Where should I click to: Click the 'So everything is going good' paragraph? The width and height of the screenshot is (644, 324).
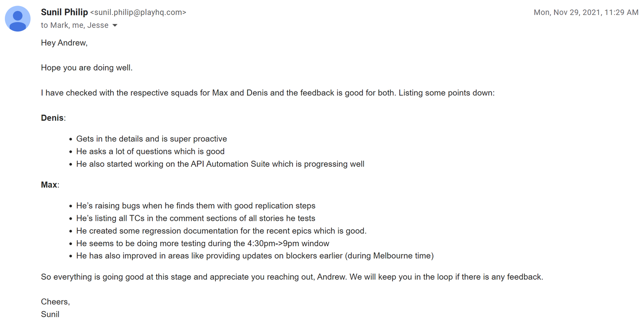[x=292, y=277]
